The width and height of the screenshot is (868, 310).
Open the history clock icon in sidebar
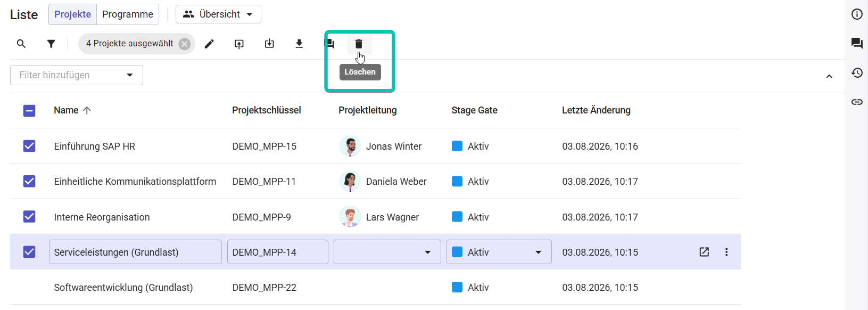coord(857,72)
